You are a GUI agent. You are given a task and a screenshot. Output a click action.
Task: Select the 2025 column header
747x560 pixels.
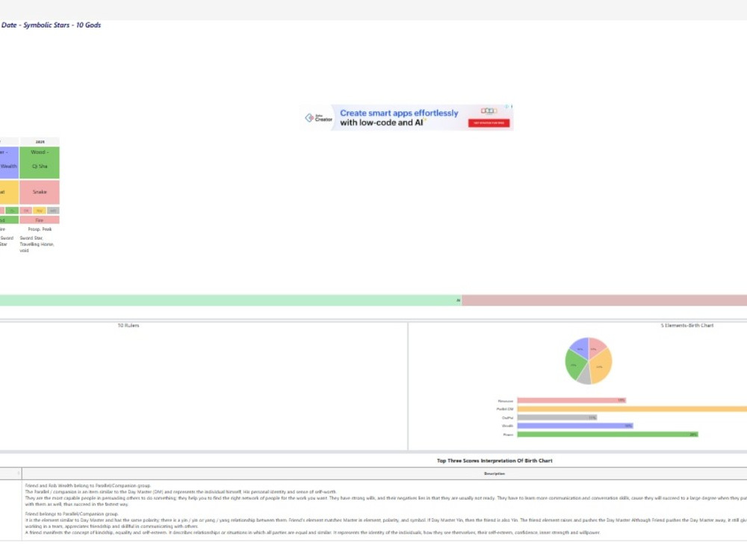tap(40, 141)
